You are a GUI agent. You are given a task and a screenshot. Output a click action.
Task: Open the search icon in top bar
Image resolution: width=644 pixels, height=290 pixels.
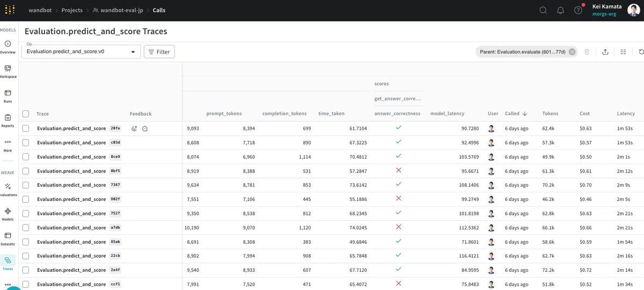tap(543, 10)
